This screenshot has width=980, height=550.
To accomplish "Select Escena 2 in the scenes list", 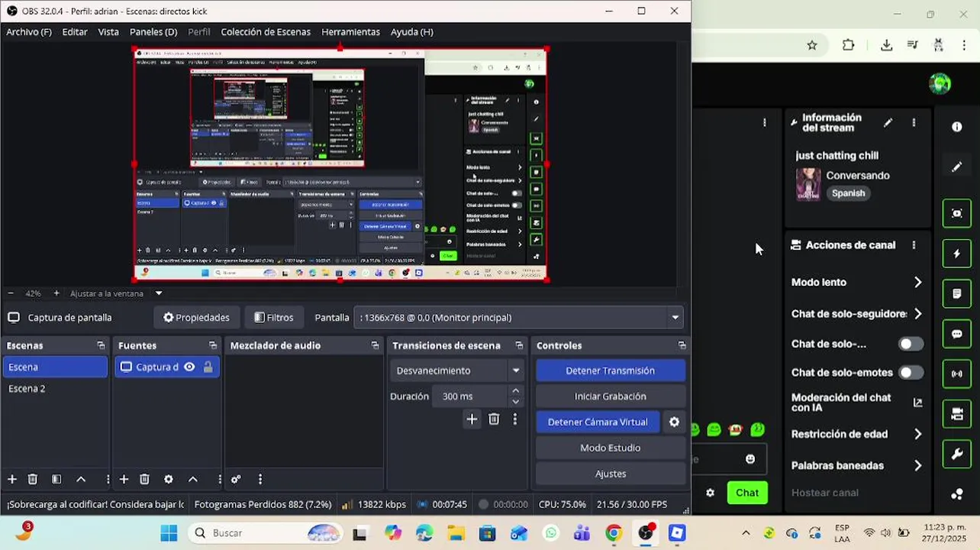I will click(x=55, y=389).
